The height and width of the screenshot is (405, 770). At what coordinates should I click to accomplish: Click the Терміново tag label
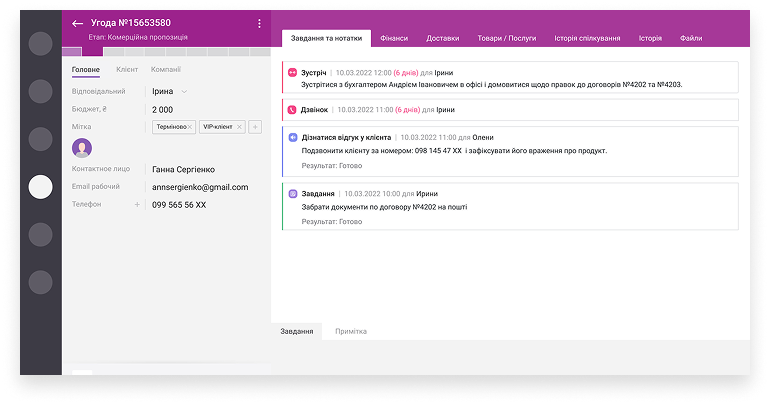[x=171, y=127]
